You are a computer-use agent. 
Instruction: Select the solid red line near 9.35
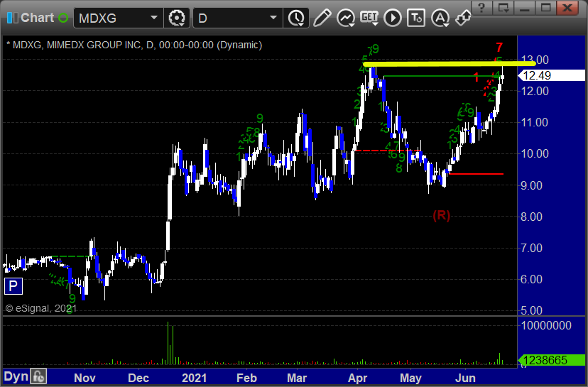click(477, 174)
